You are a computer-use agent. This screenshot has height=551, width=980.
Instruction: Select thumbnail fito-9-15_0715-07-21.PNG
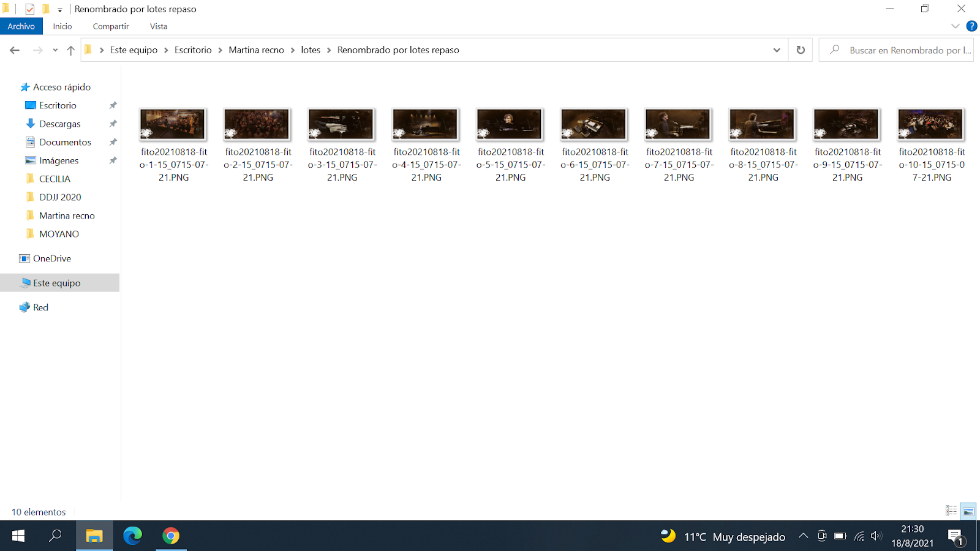pyautogui.click(x=846, y=124)
